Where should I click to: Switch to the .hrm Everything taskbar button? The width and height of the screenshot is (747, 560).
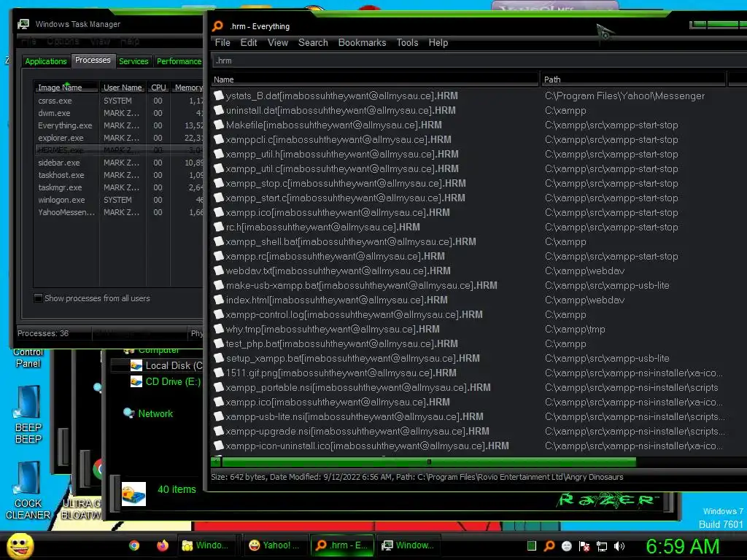(343, 545)
